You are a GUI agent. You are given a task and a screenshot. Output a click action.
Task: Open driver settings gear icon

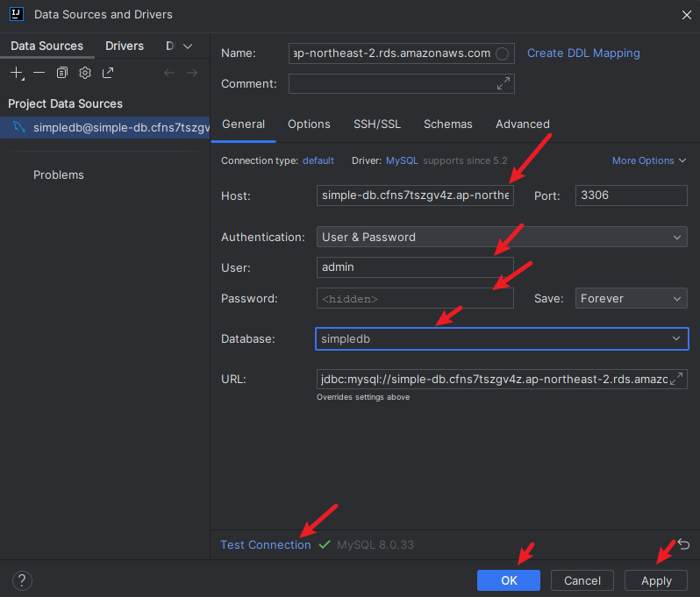(85, 73)
